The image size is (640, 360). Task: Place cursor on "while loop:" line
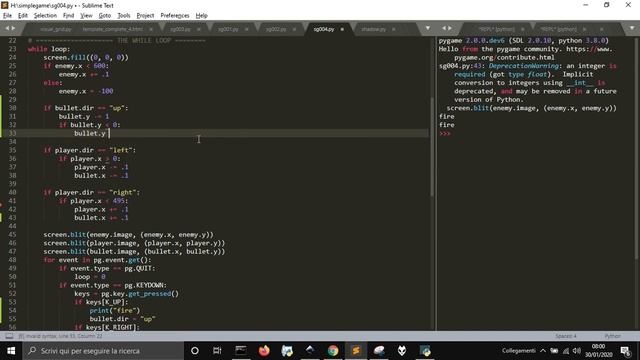[x=49, y=49]
